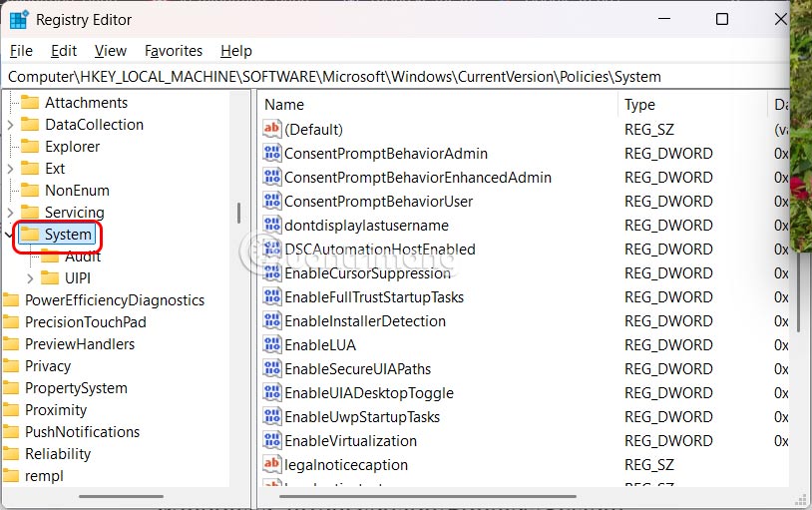
Task: Select the EnableInstallerDetection value
Action: point(364,321)
